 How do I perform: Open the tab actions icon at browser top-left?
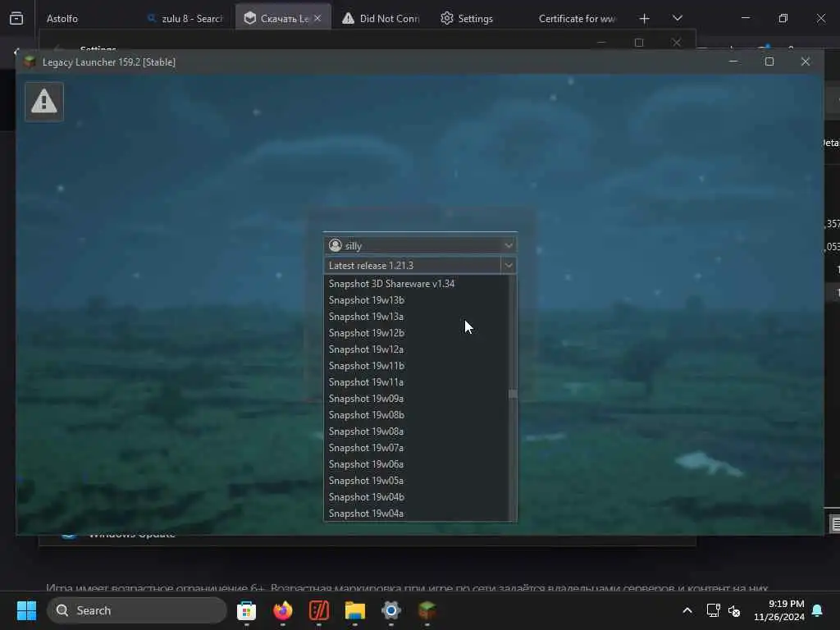click(x=16, y=19)
